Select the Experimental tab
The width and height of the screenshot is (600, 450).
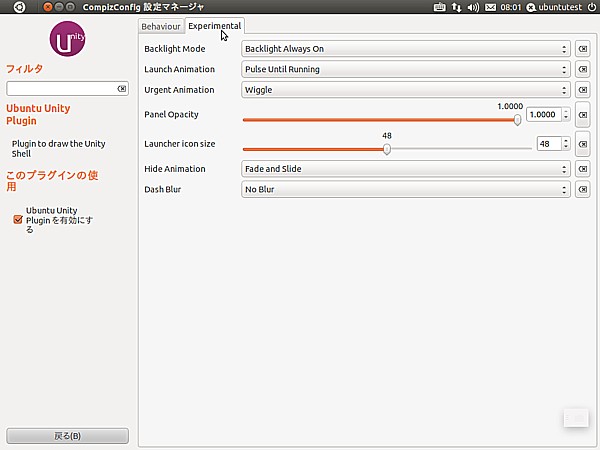215,26
